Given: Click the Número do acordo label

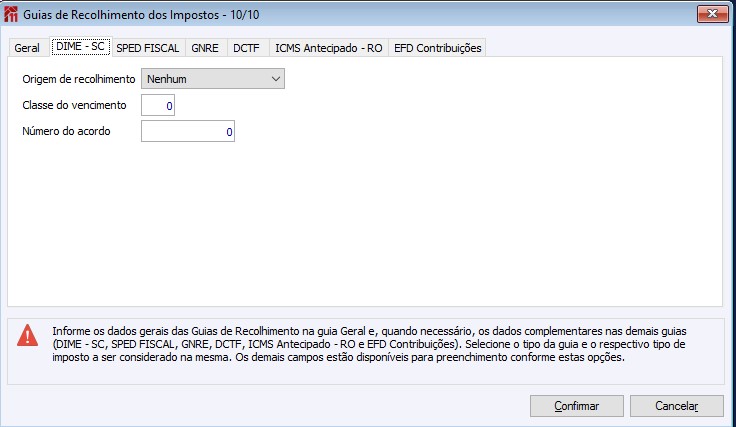Looking at the screenshot, I should point(66,131).
